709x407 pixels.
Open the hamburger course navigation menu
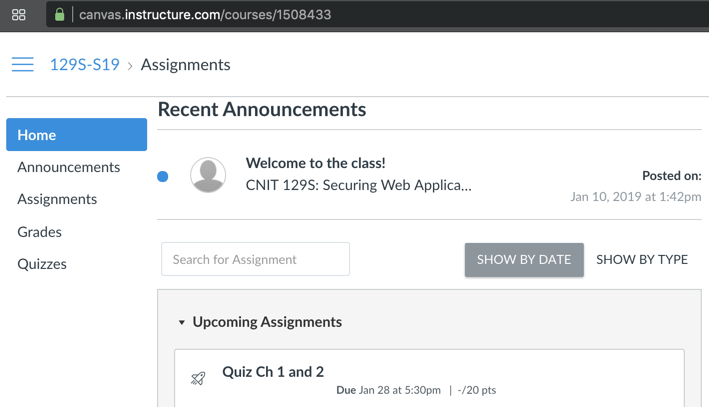[22, 65]
